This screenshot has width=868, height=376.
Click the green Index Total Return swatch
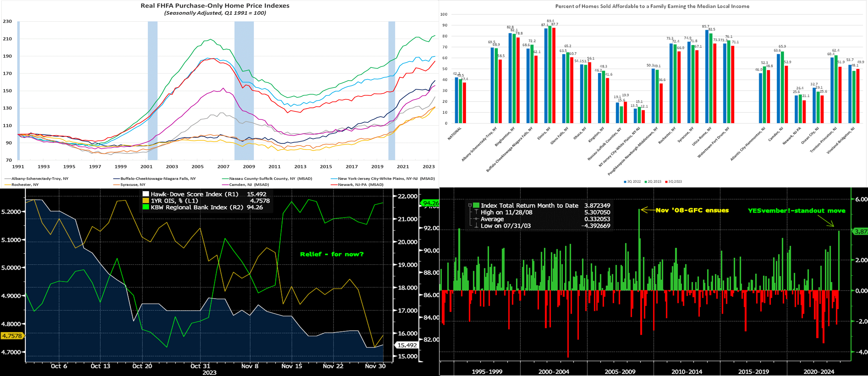[x=476, y=205]
